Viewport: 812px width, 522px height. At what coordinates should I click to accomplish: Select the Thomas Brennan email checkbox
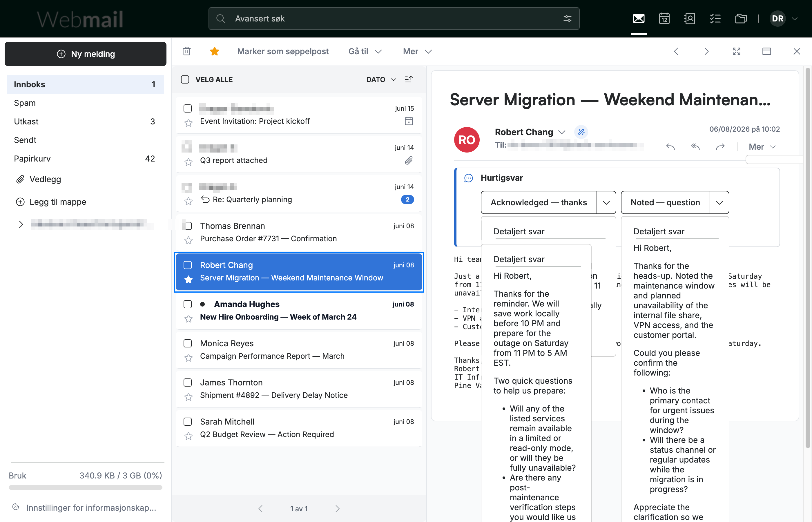[187, 226]
